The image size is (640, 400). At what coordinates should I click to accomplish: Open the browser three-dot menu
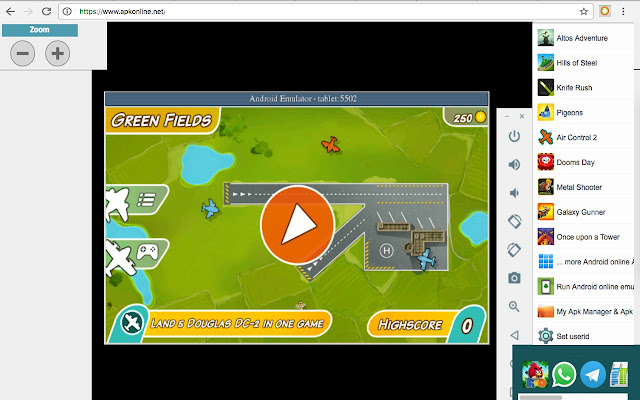click(623, 11)
